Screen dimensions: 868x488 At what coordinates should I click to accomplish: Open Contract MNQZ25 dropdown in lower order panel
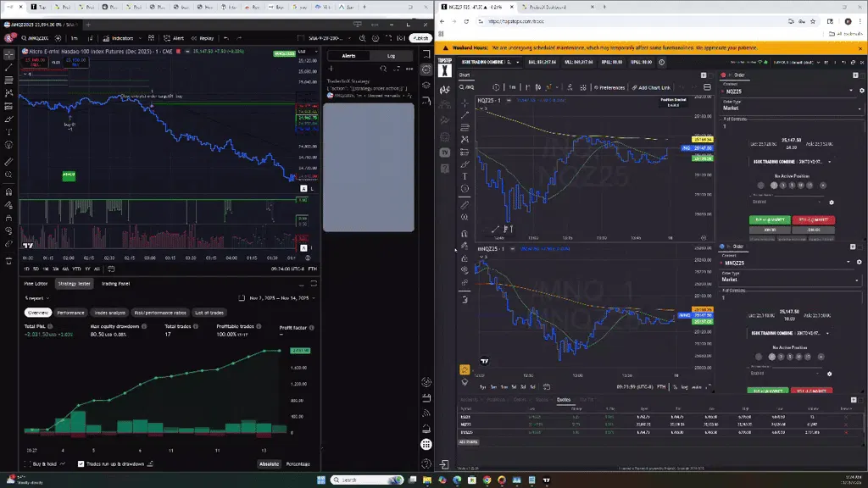[x=787, y=263]
